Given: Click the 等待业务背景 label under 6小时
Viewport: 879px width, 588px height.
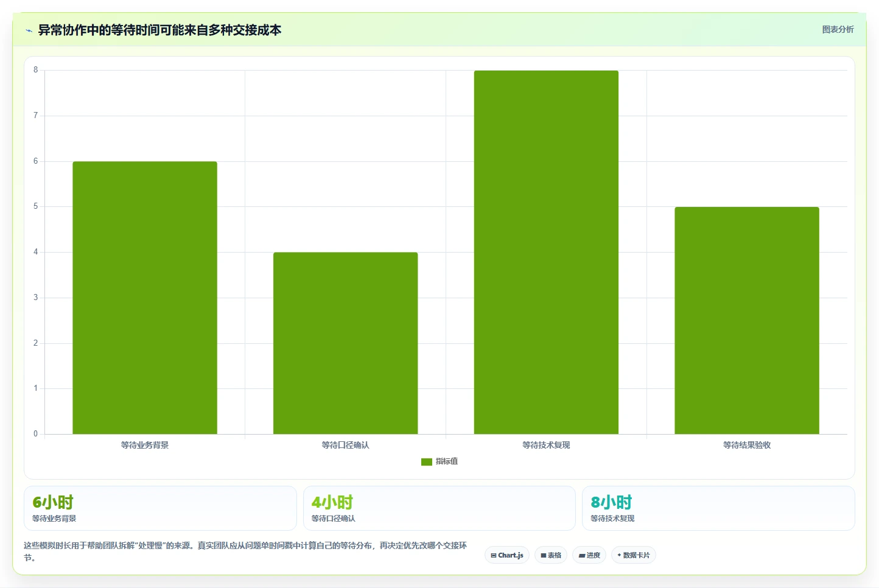Looking at the screenshot, I should [54, 519].
